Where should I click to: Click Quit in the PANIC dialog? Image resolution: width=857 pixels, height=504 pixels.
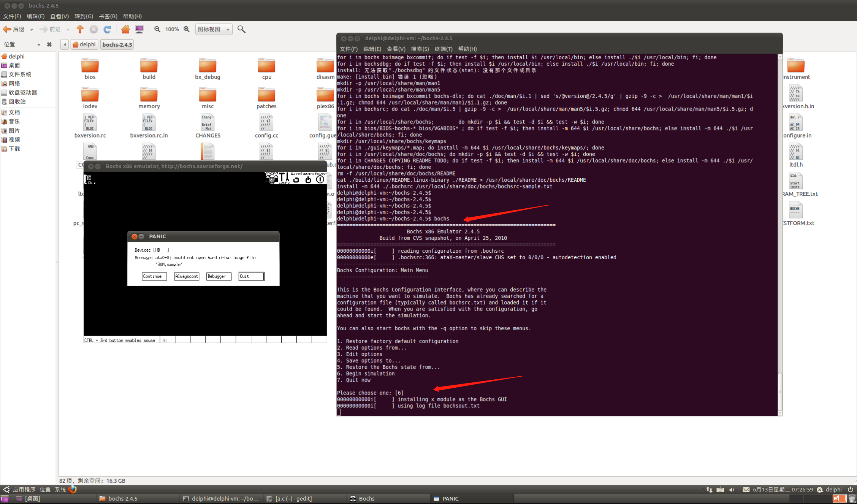point(251,276)
